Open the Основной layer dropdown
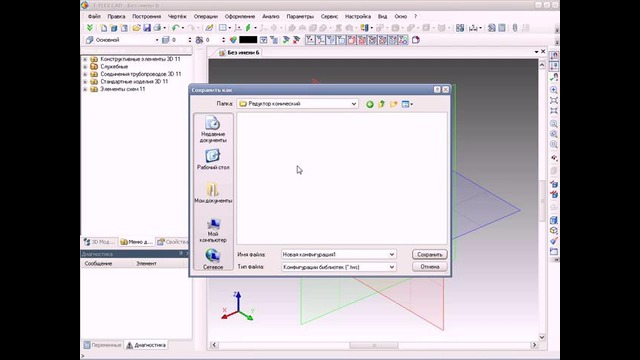Viewport: 640px width, 360px height. click(x=157, y=40)
